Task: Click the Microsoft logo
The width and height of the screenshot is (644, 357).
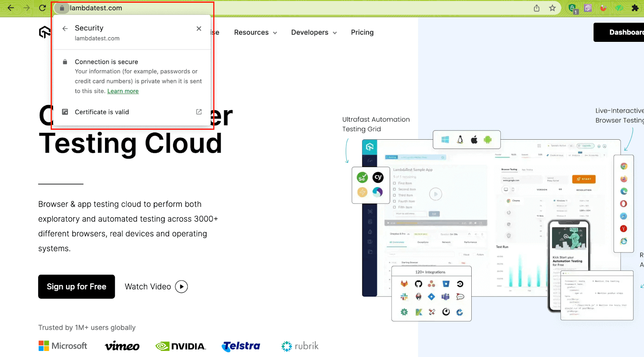Action: click(x=63, y=346)
